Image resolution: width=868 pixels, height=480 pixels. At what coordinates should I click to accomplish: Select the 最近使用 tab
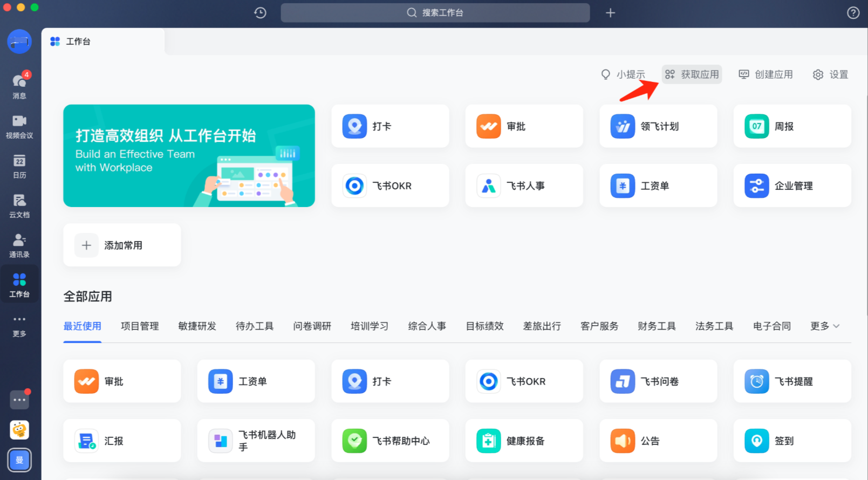[x=82, y=326]
